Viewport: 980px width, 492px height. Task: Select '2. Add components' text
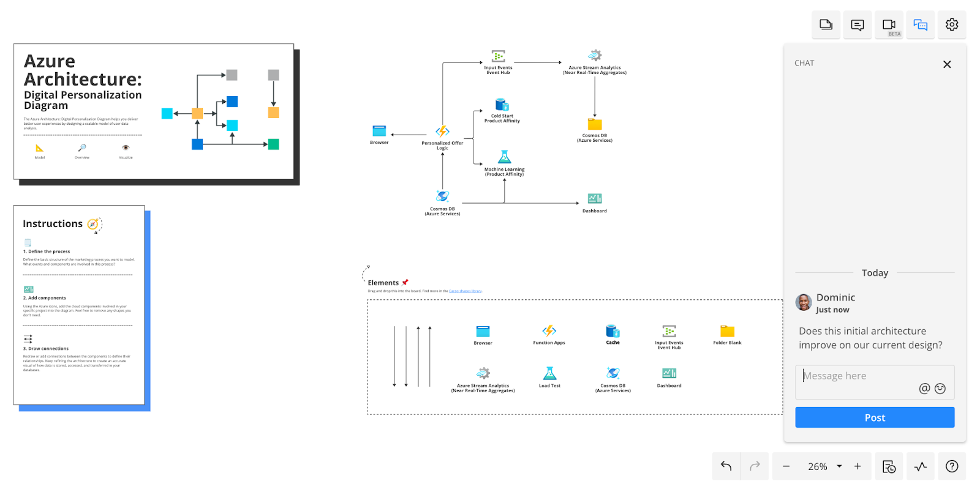pyautogui.click(x=45, y=298)
